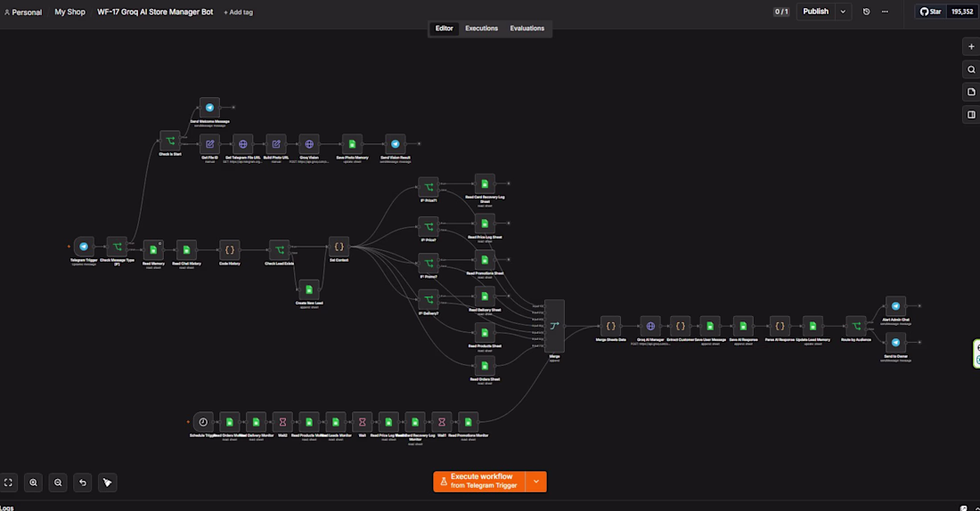
Task: Click the workflow name WF-17 Groq AI Store Manager Bot
Action: 155,12
